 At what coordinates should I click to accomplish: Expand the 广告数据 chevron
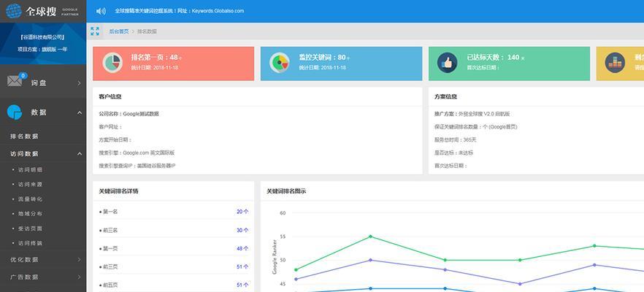point(80,277)
